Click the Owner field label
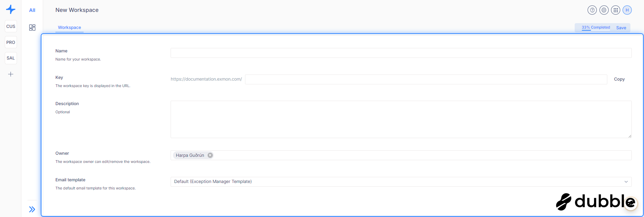 pyautogui.click(x=62, y=153)
